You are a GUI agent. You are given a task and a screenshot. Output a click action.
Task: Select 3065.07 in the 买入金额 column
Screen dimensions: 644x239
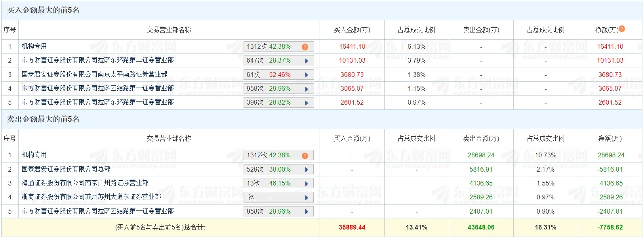352,88
